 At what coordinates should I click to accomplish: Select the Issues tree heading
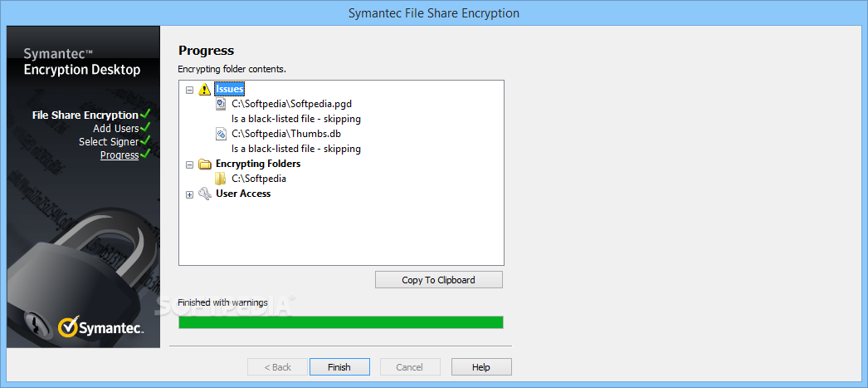point(229,89)
